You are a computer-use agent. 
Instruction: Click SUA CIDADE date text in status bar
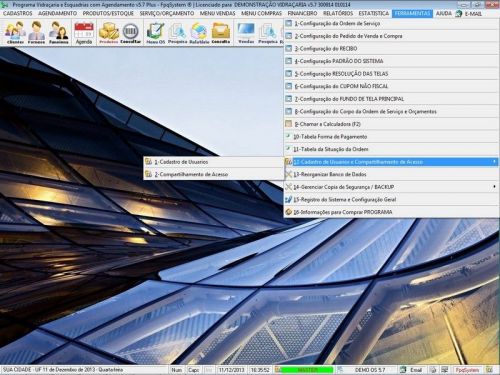(x=63, y=370)
